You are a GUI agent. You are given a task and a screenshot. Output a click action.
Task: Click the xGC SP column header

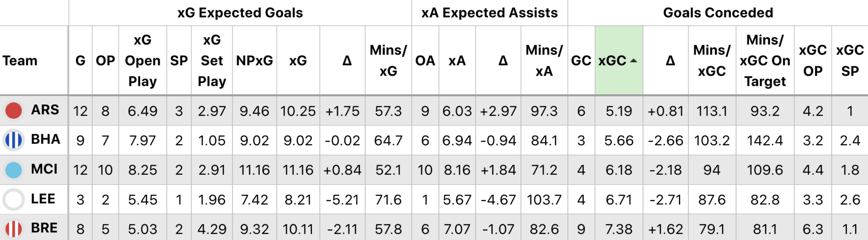tap(849, 61)
